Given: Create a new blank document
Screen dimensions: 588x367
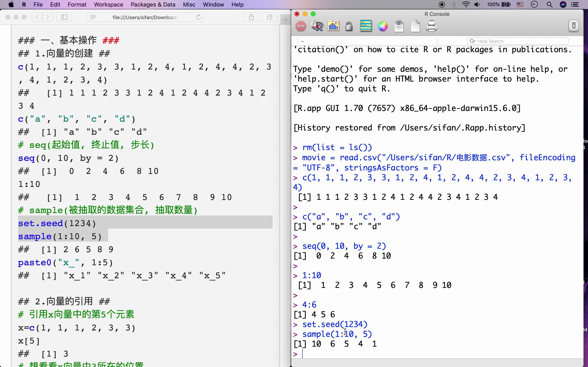Looking at the screenshot, I should 415,26.
